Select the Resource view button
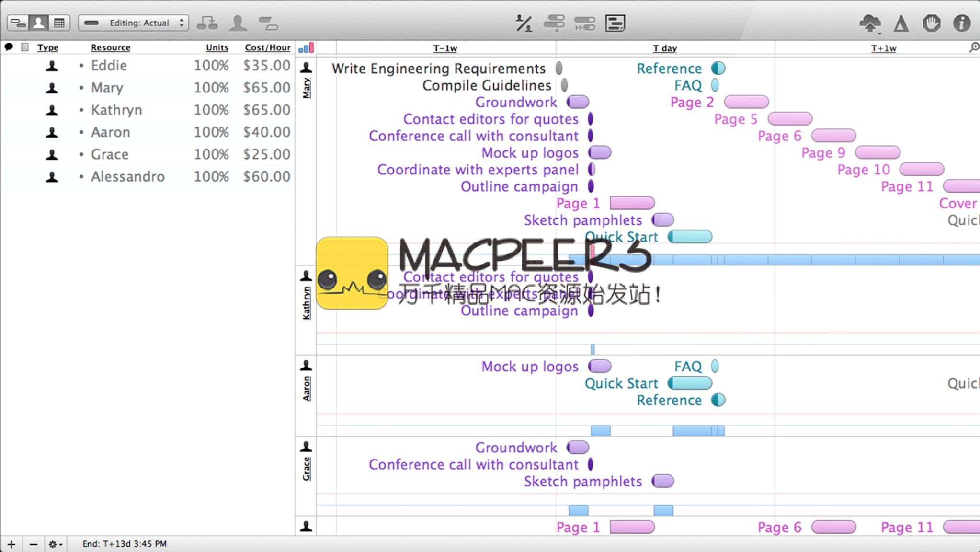 [x=39, y=23]
